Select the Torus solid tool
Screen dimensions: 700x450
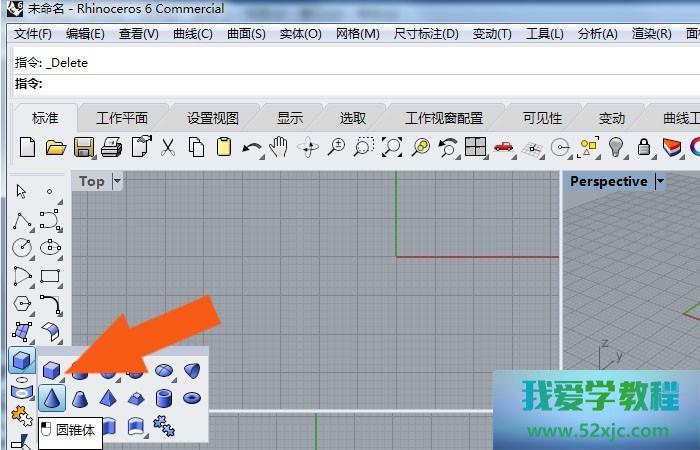click(x=191, y=399)
